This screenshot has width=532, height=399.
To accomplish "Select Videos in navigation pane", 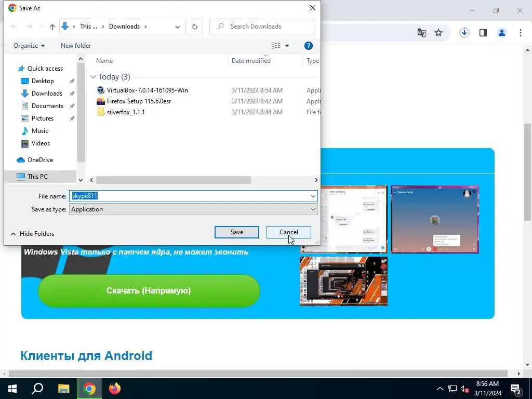I will pyautogui.click(x=36, y=143).
